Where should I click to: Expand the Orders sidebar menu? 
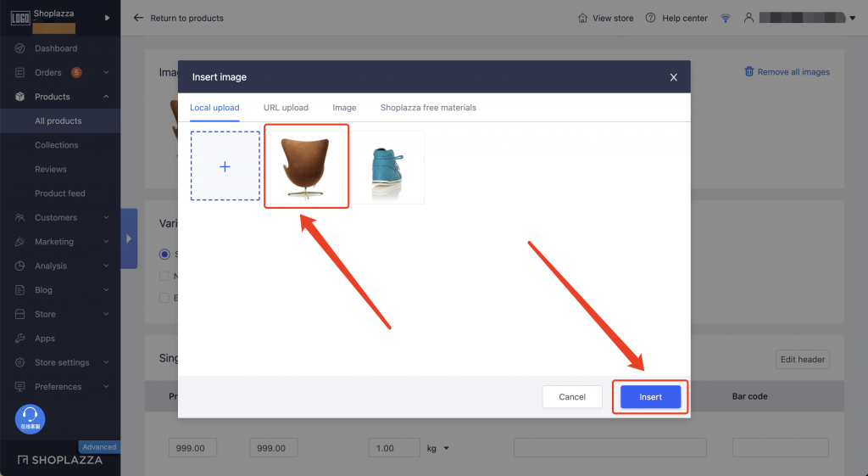pyautogui.click(x=106, y=73)
